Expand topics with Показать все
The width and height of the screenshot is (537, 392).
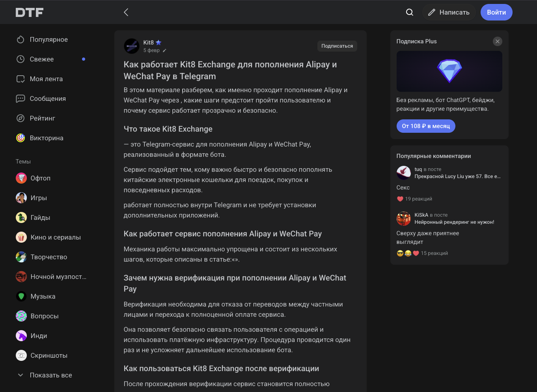click(x=50, y=375)
